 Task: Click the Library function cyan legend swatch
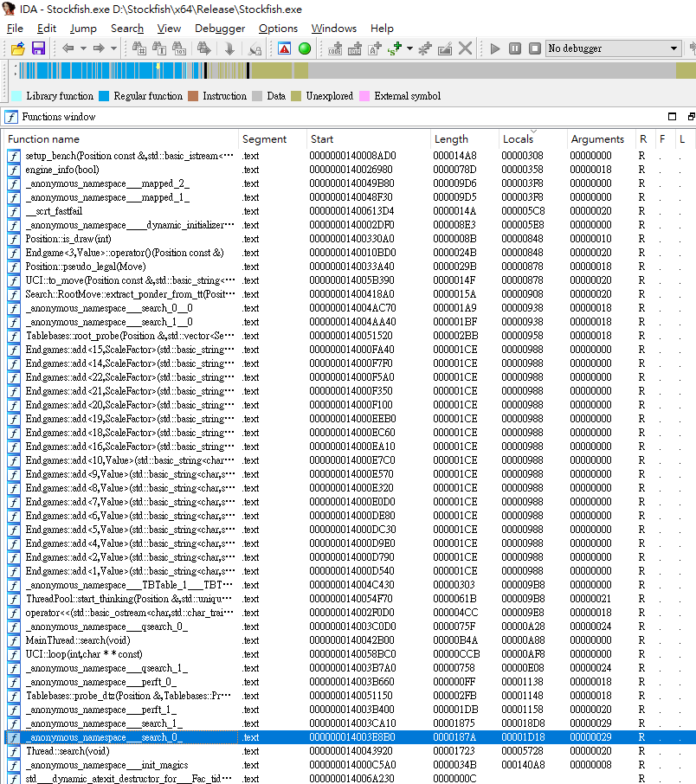[x=16, y=97]
